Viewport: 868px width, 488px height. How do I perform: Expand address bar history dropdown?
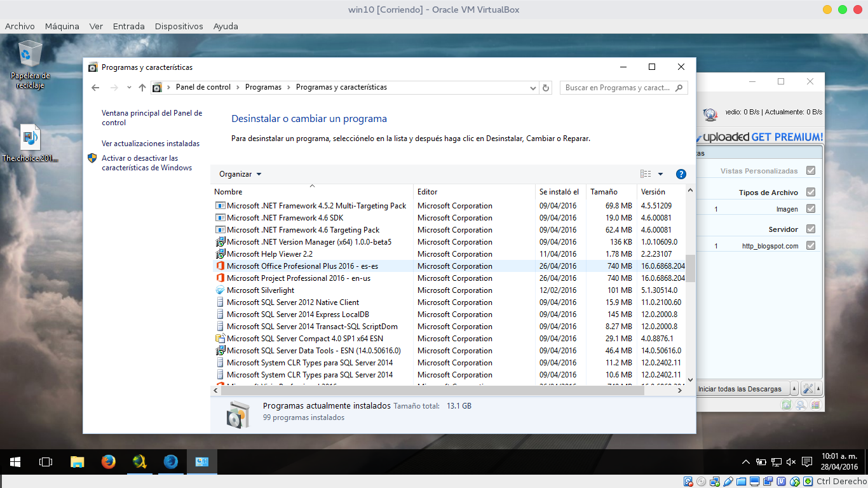pos(533,88)
